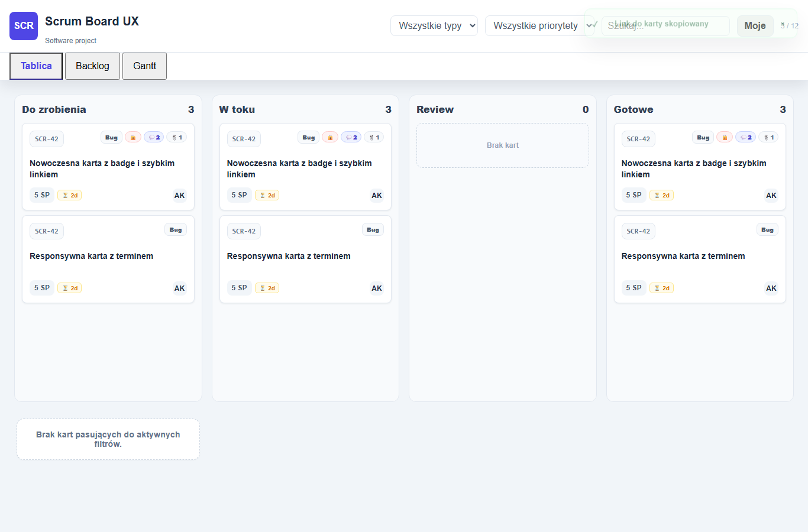The width and height of the screenshot is (808, 532).
Task: Switch to the Backlog tab
Action: (92, 66)
